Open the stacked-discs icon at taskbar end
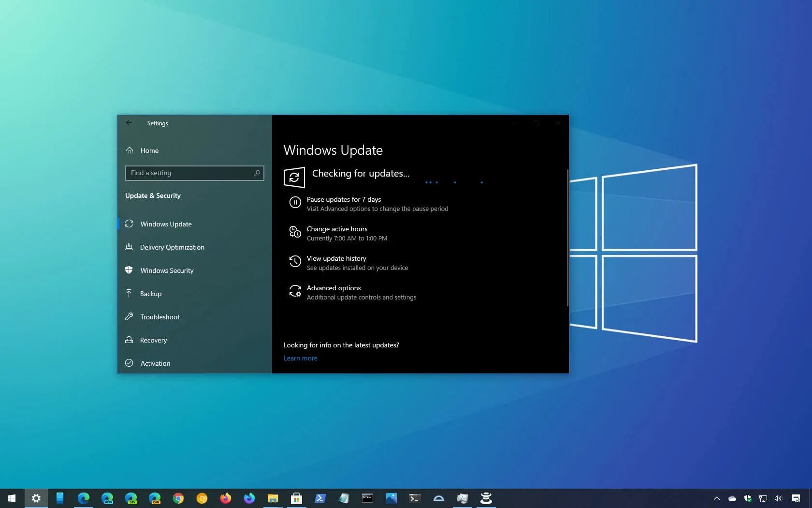This screenshot has width=812, height=508. point(486,498)
